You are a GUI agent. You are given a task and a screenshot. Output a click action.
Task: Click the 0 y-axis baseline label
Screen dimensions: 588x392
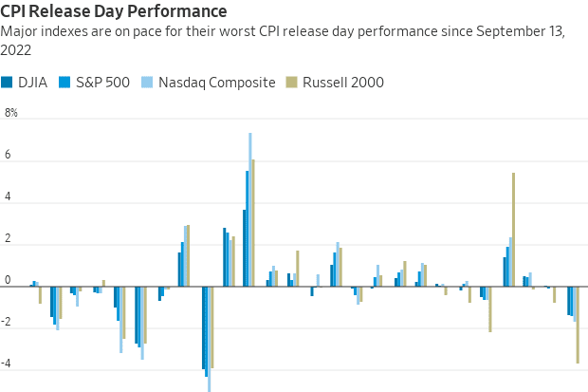tap(8, 283)
